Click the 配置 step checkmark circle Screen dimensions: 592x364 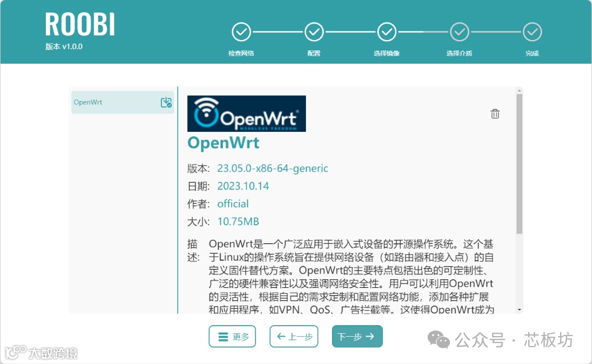pos(314,32)
